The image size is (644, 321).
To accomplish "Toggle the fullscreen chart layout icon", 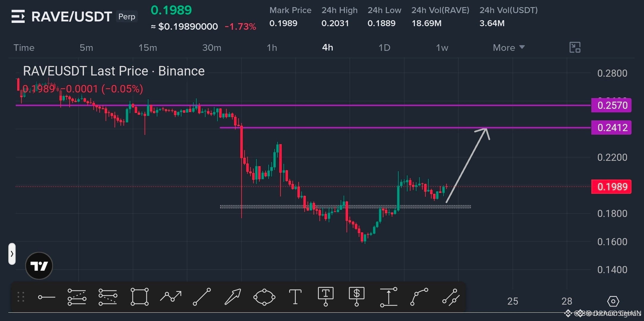I will [575, 48].
